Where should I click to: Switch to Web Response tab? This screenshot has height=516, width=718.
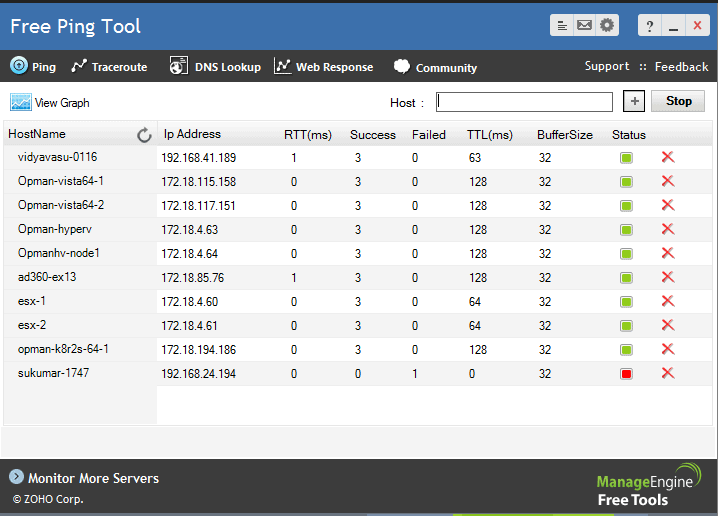click(323, 66)
